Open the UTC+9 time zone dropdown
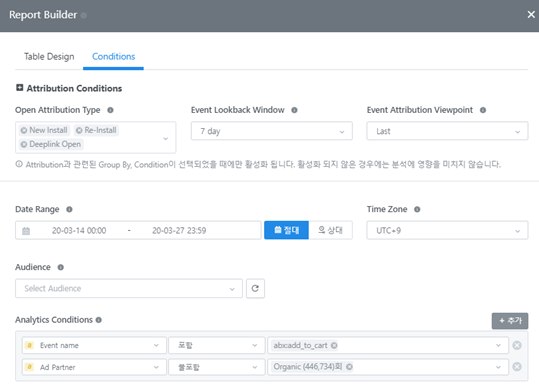This screenshot has height=389, width=539. click(x=447, y=230)
